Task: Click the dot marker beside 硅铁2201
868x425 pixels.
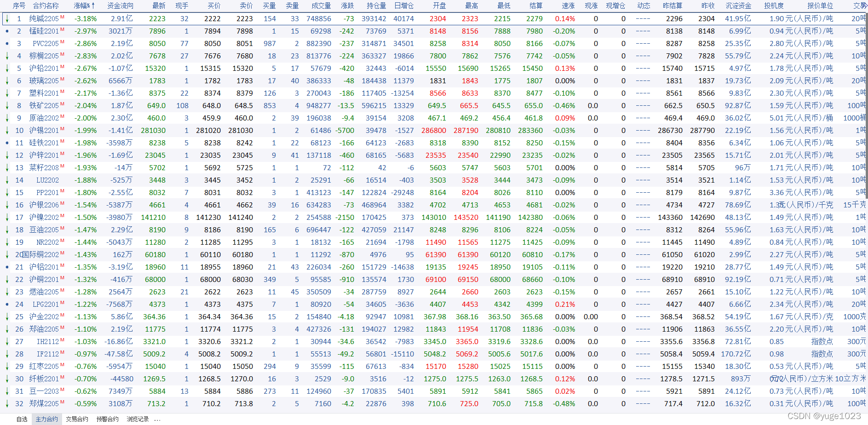Action: pyautogui.click(x=7, y=143)
